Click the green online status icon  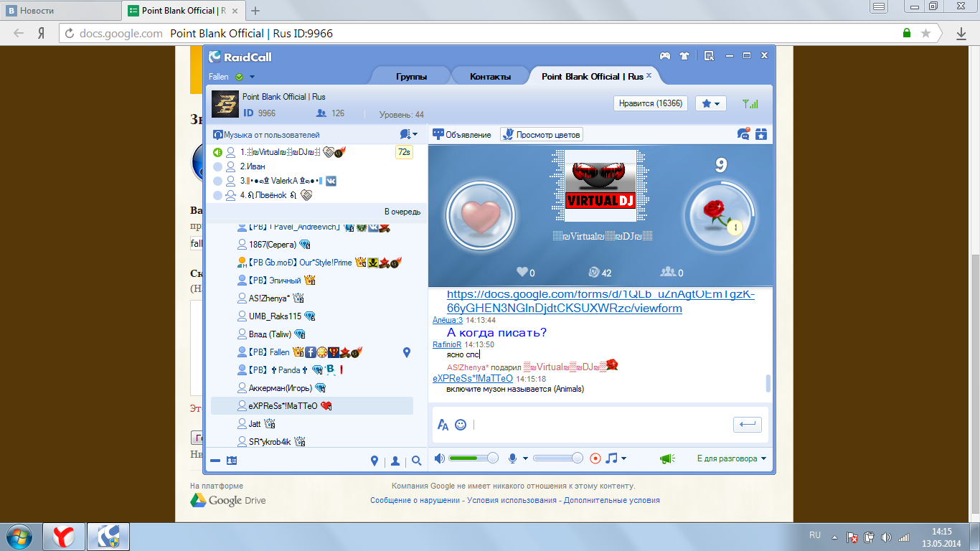click(239, 77)
